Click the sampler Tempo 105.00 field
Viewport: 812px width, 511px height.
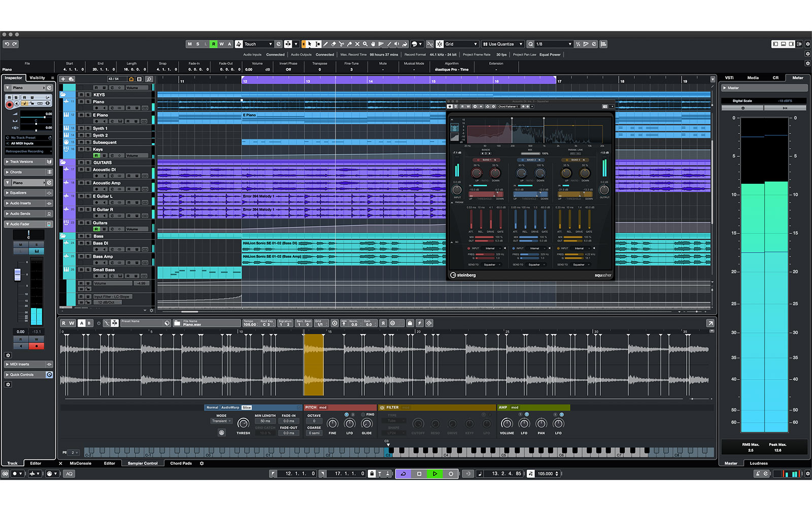coord(250,323)
